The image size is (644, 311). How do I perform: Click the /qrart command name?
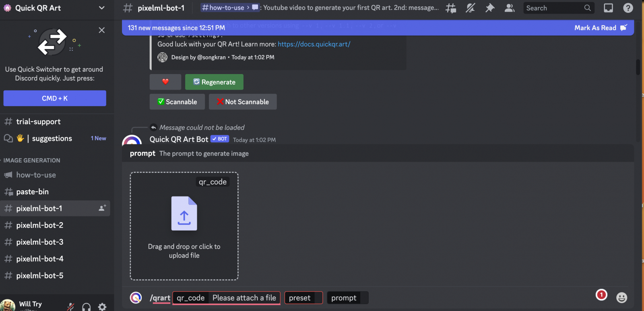(x=160, y=298)
